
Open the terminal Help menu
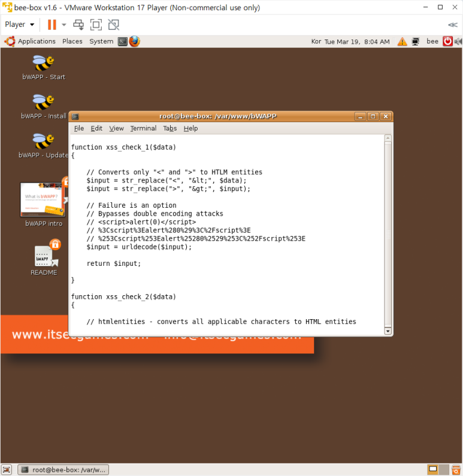190,128
